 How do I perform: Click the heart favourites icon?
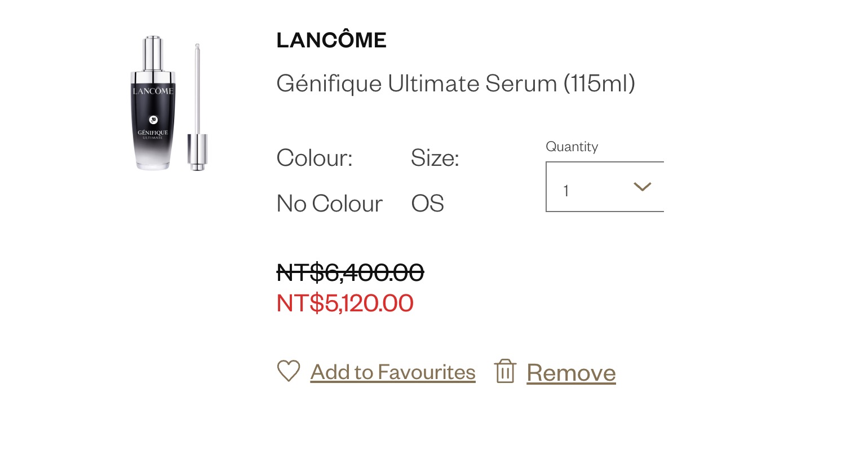(288, 371)
